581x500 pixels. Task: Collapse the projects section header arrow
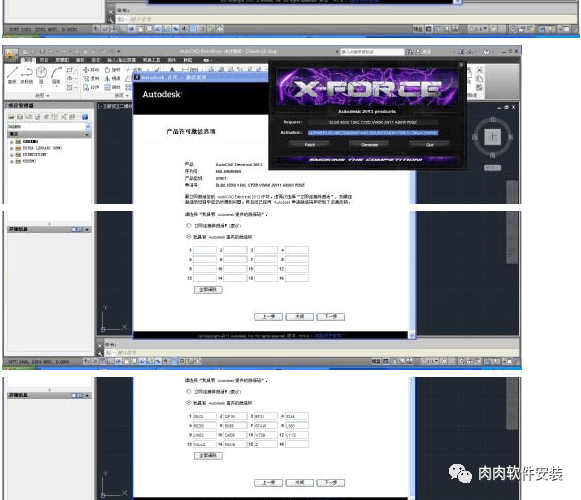pos(87,134)
